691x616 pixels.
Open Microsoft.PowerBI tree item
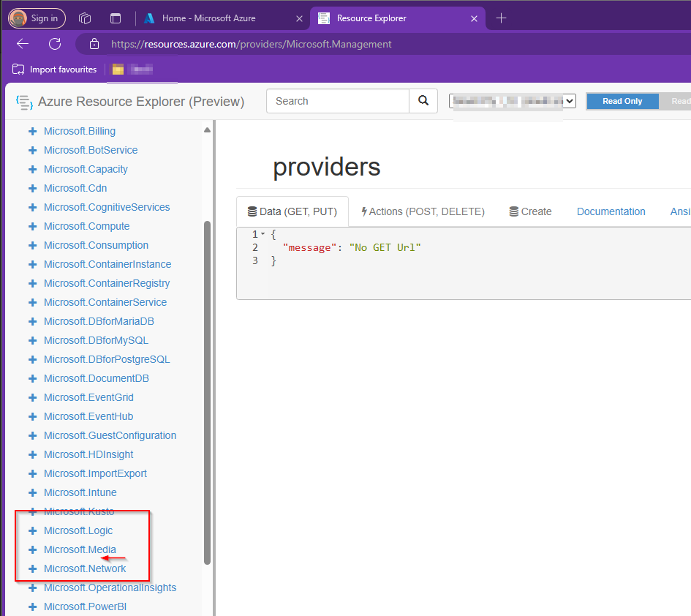point(85,606)
